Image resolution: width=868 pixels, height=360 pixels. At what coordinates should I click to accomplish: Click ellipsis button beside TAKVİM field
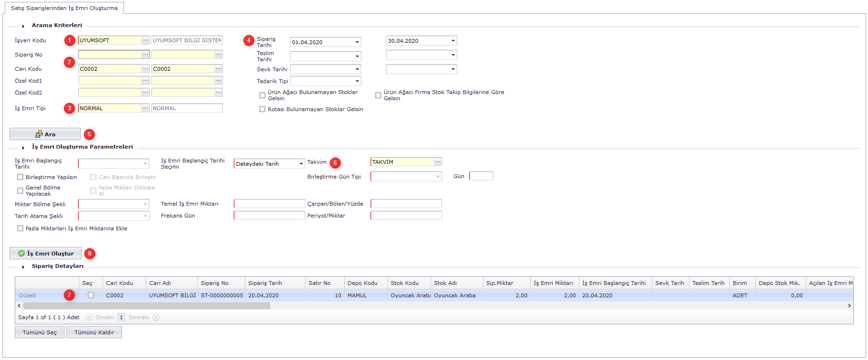pyautogui.click(x=438, y=162)
